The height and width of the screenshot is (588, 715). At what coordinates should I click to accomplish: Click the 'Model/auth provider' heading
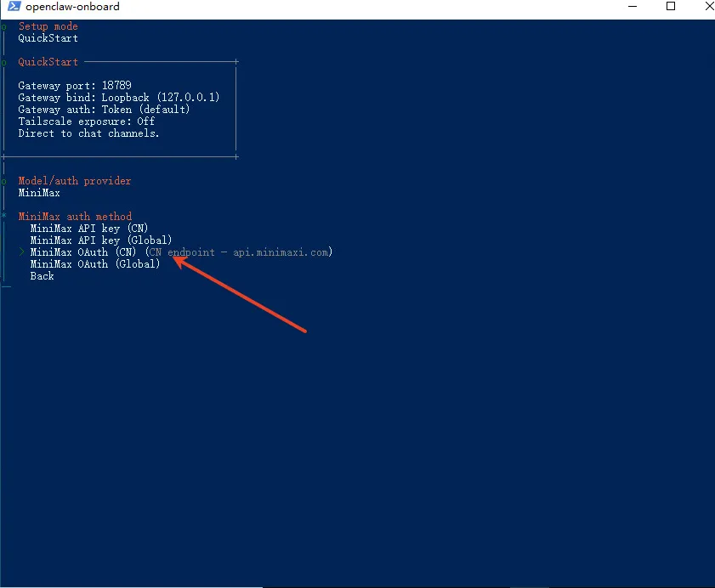click(74, 181)
